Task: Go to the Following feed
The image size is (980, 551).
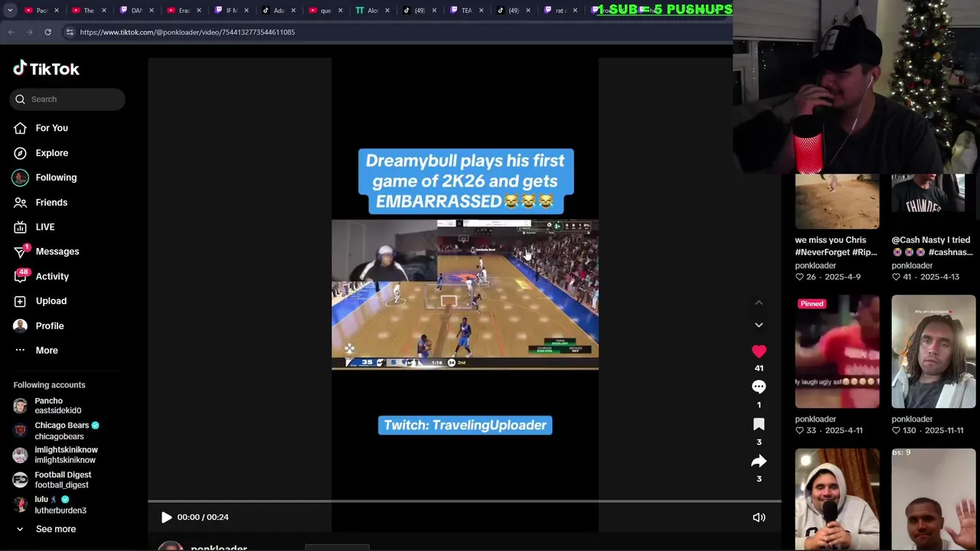Action: click(56, 178)
